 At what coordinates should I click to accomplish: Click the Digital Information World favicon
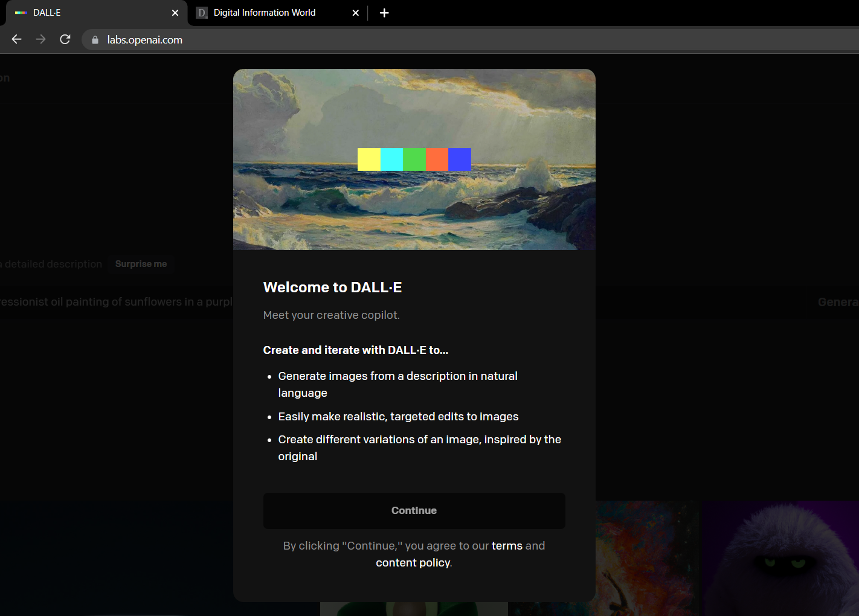pos(202,13)
